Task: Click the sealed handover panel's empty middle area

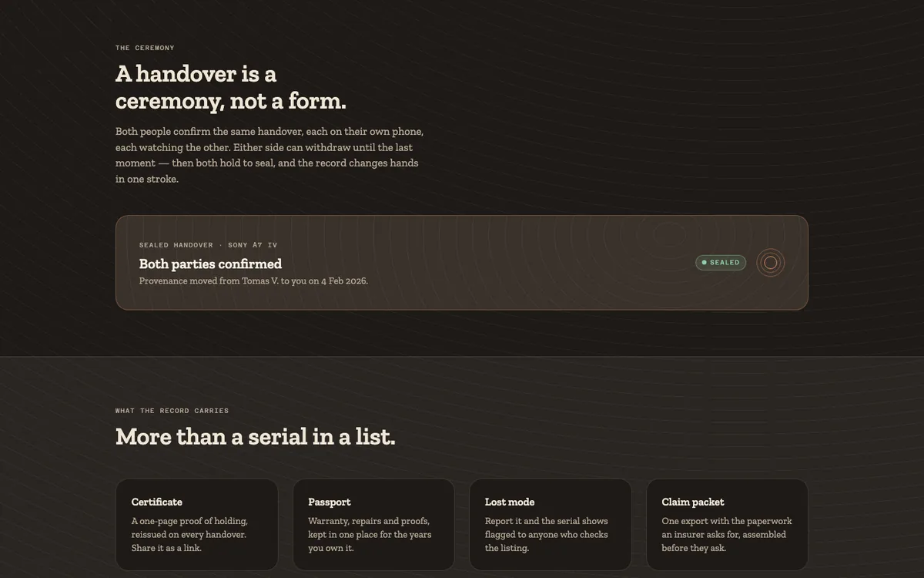Action: click(x=531, y=263)
